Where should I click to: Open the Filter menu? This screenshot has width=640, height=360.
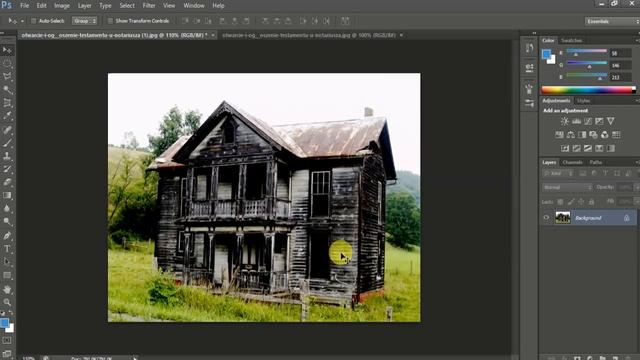tap(149, 6)
